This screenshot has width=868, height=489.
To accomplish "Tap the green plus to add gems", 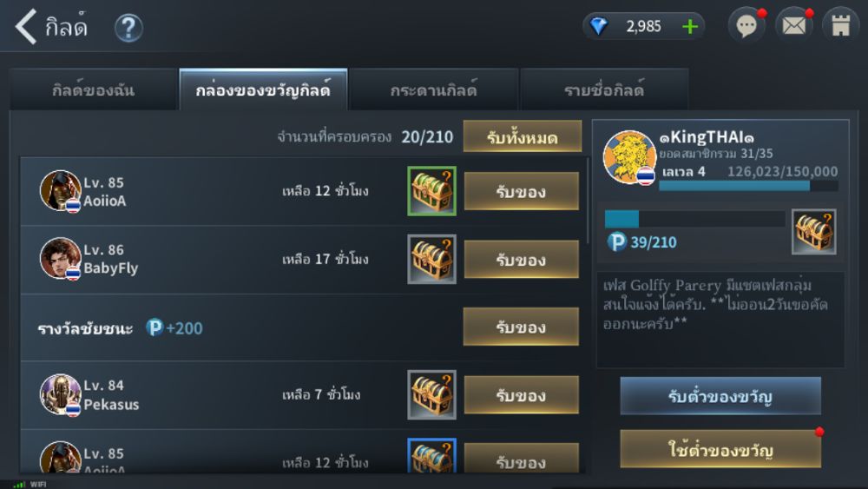I will (690, 27).
